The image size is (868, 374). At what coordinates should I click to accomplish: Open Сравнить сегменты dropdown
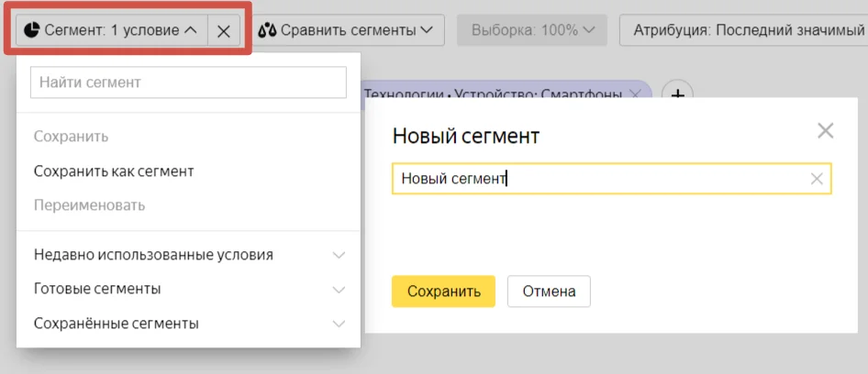point(350,30)
